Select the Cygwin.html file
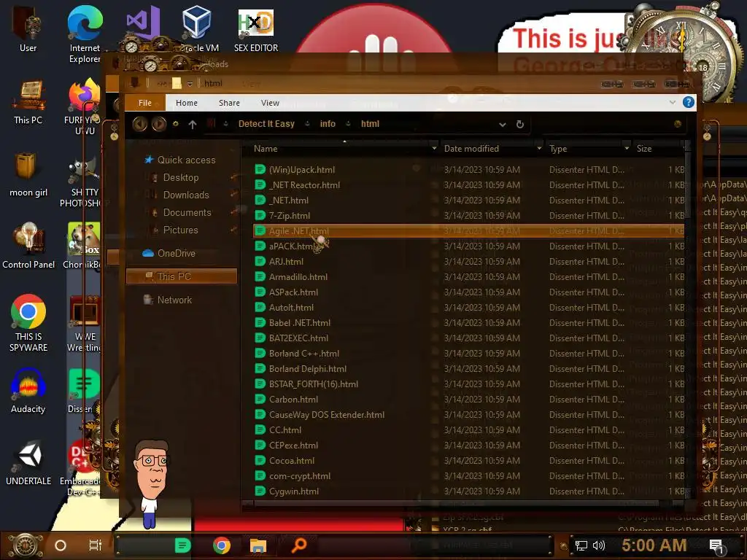The image size is (747, 560). pyautogui.click(x=469, y=491)
